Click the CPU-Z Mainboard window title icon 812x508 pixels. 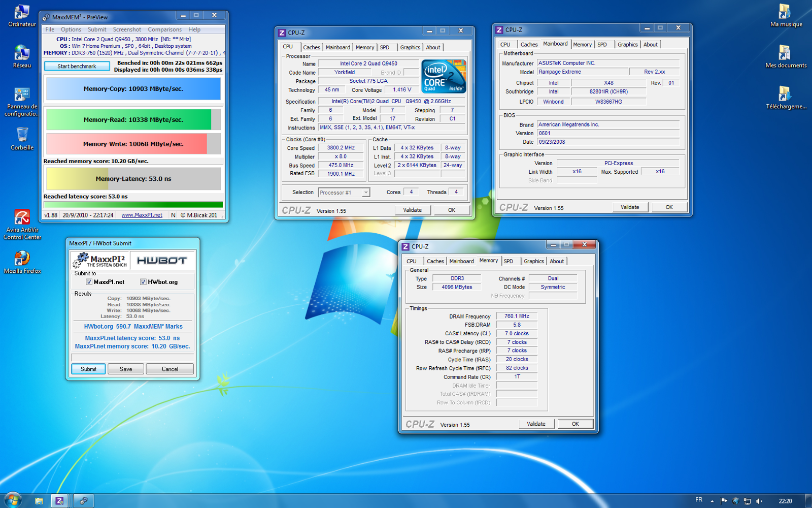point(499,30)
